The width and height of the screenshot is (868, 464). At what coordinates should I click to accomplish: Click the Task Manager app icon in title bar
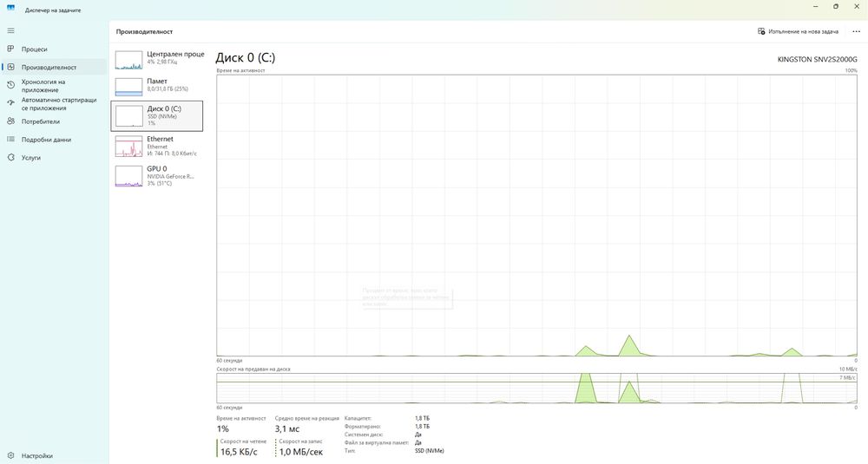(10, 8)
